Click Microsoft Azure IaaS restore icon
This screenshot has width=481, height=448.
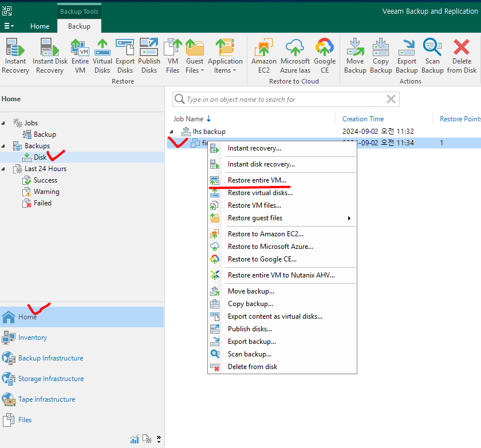tap(295, 56)
